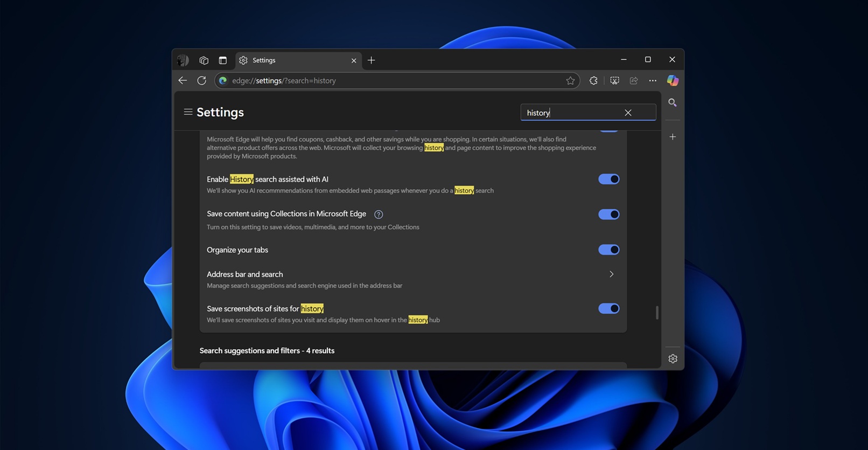Clear the history search text

click(628, 113)
